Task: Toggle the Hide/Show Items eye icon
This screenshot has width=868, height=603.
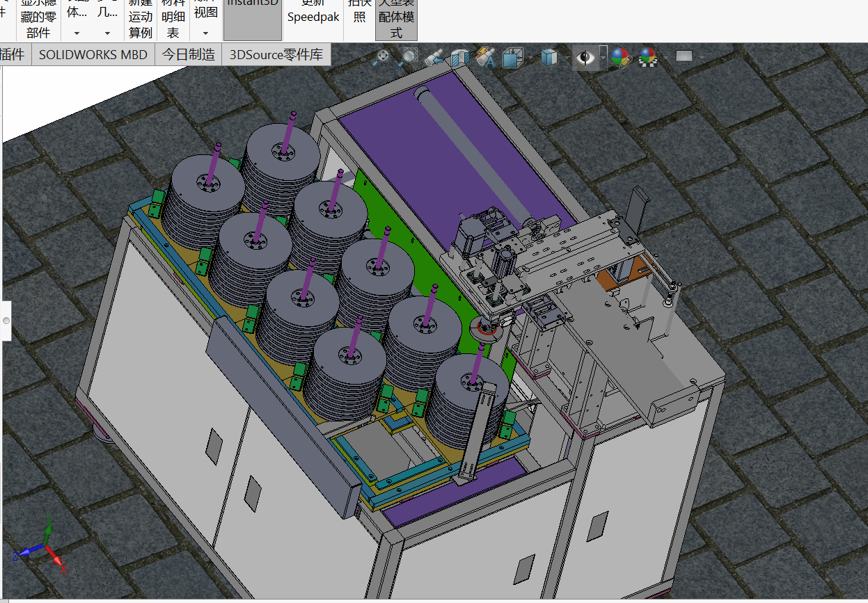Action: tap(585, 58)
